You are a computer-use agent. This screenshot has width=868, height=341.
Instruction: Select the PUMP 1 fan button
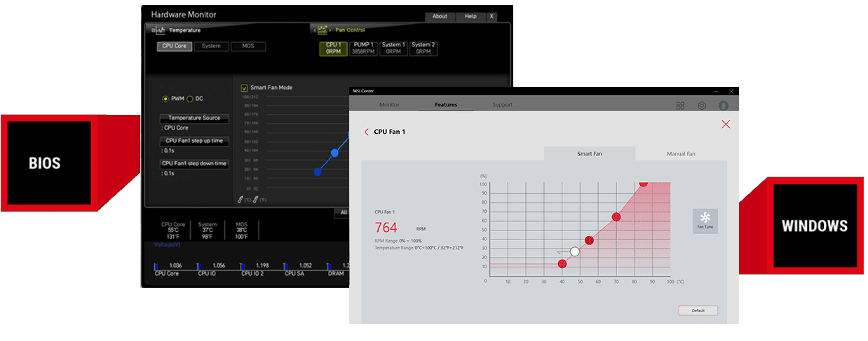[363, 48]
